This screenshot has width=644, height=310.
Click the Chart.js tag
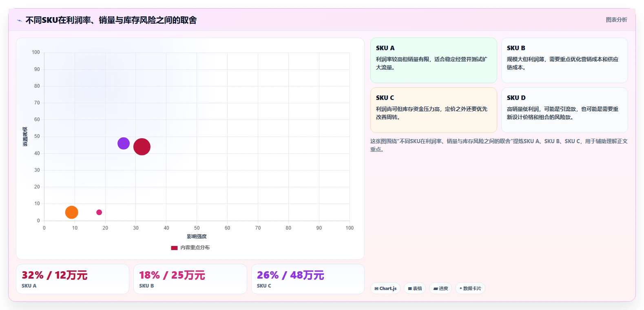385,288
